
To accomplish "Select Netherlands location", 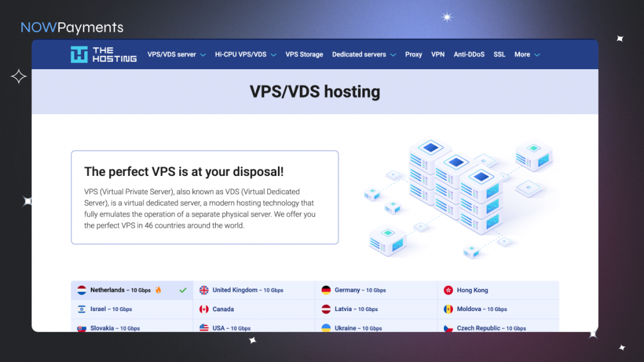I will [132, 290].
